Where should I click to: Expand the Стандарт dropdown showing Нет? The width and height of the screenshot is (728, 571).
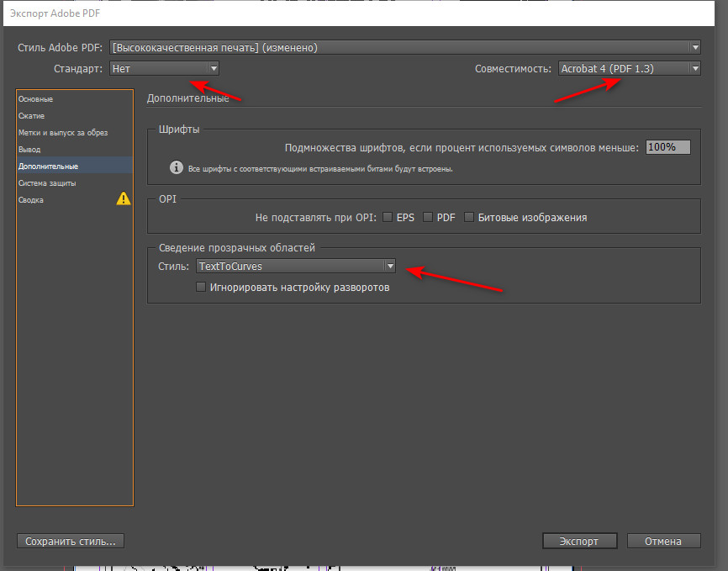coord(165,68)
